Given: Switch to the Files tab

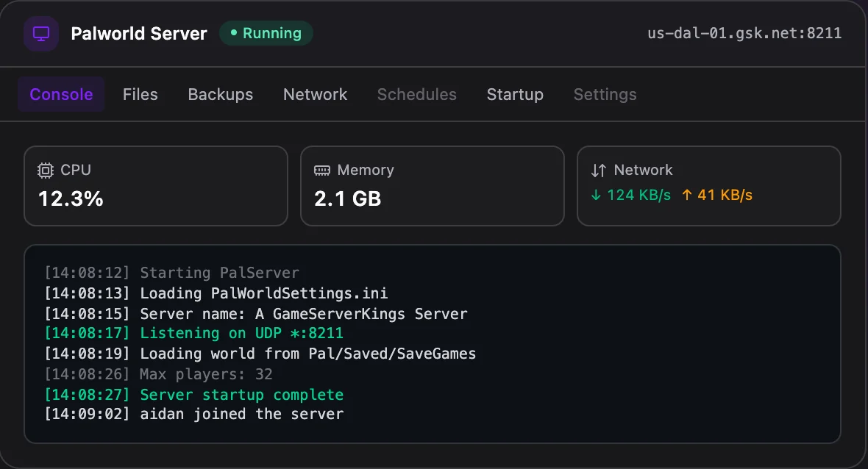Looking at the screenshot, I should coord(140,95).
